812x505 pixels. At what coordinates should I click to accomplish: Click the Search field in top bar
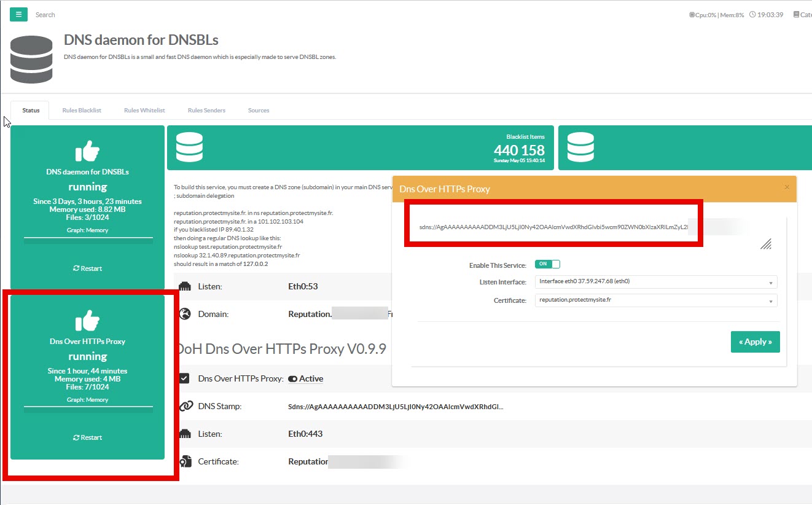tap(45, 15)
